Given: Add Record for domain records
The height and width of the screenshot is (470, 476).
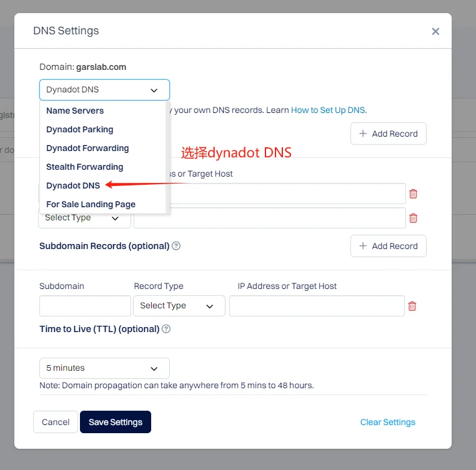Looking at the screenshot, I should (389, 134).
